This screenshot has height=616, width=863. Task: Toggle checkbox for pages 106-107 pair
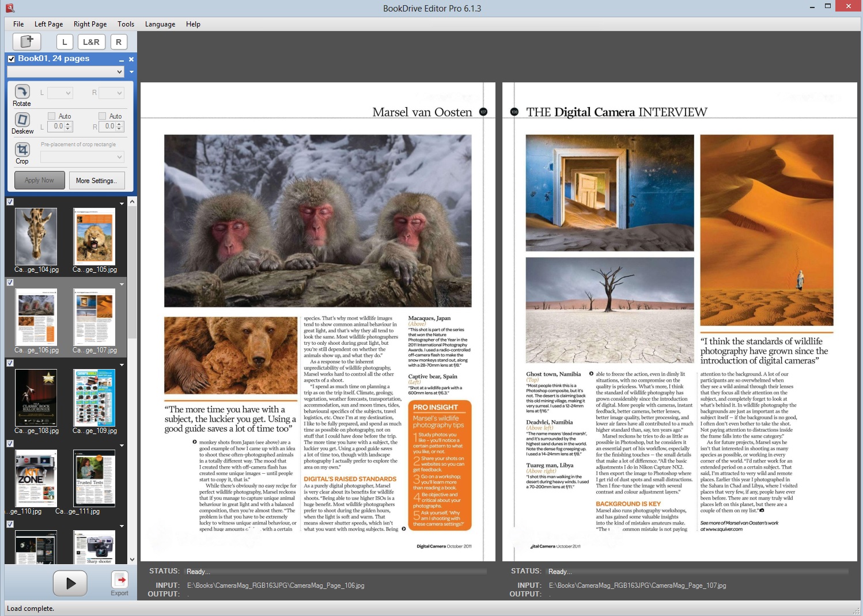[x=10, y=283]
